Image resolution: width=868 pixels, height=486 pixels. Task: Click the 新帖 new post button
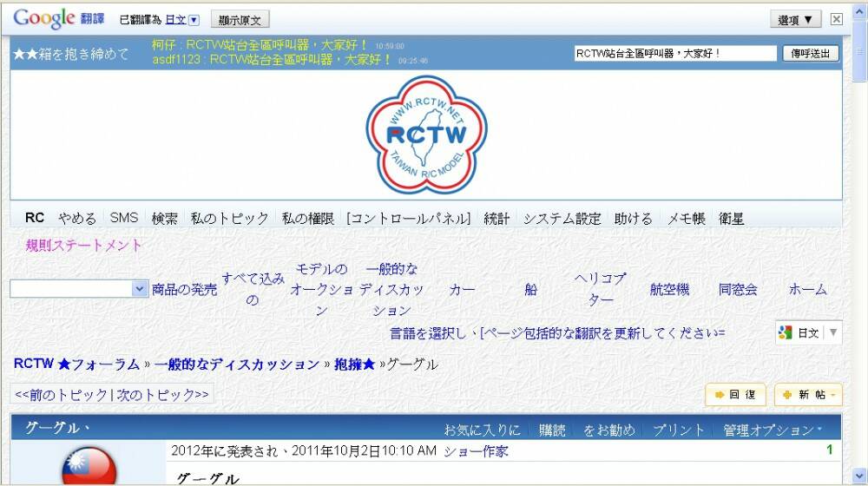click(807, 395)
